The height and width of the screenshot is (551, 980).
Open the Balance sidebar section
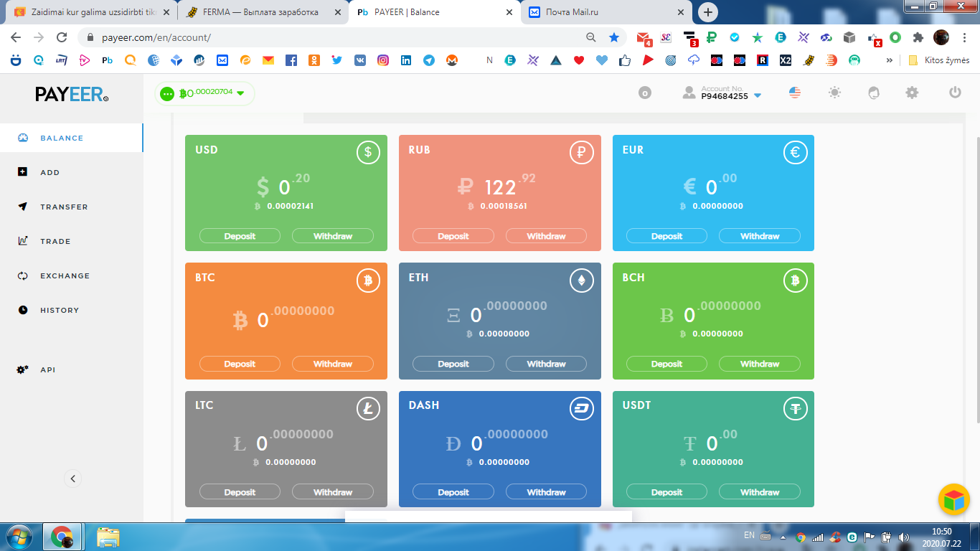point(71,138)
